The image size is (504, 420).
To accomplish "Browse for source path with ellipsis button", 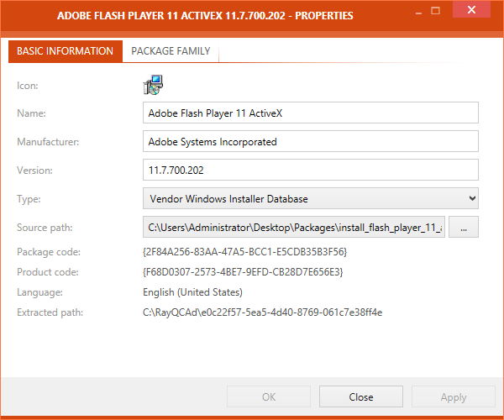I will (464, 227).
